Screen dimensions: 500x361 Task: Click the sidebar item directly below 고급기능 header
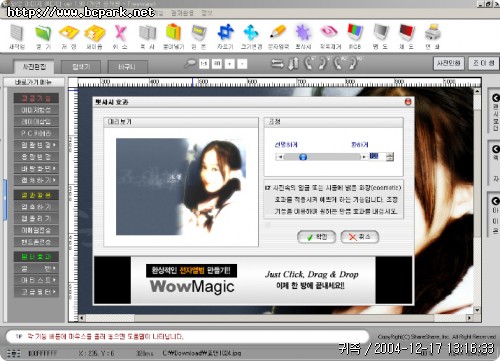click(36, 110)
